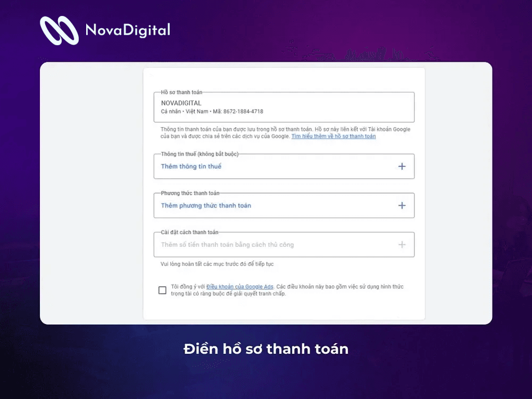This screenshot has width=532, height=399.
Task: Click the 'Hồ sơ thanh toán' field label
Action: [x=181, y=93]
